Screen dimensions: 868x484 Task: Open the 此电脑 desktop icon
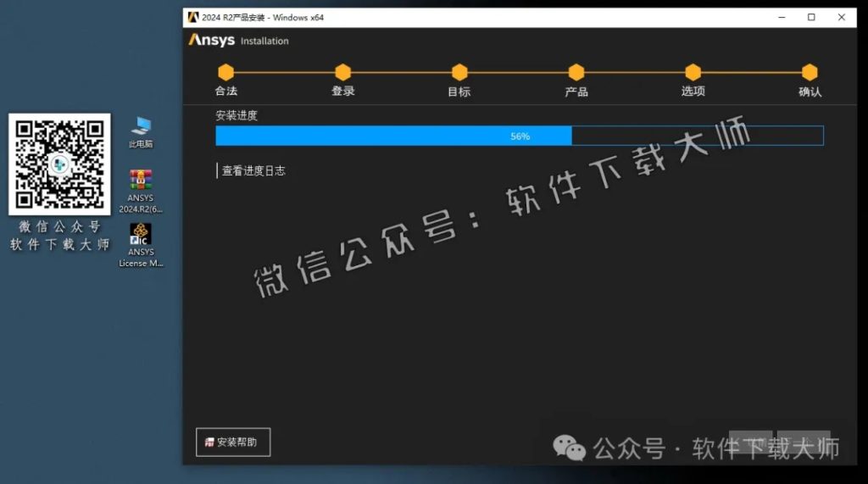point(141,132)
